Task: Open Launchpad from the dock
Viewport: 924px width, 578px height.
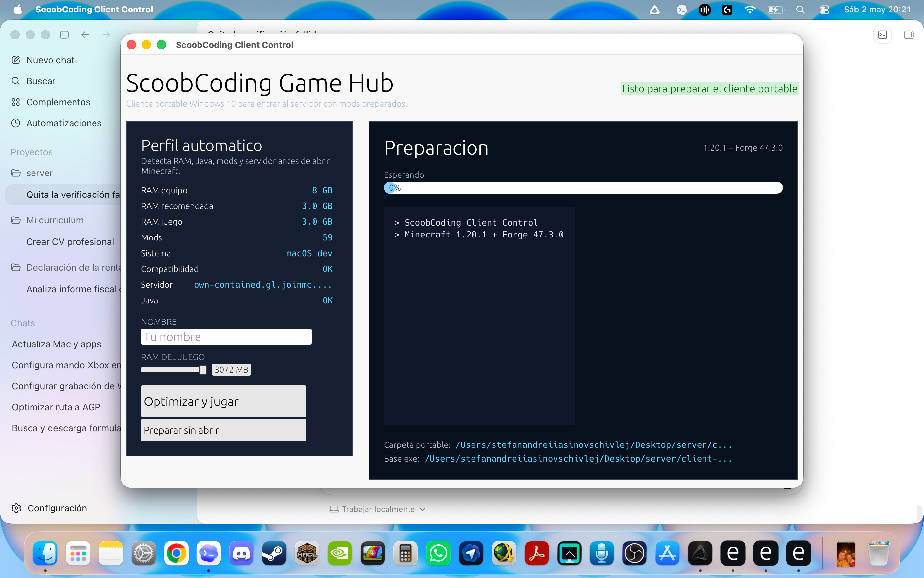Action: point(78,553)
